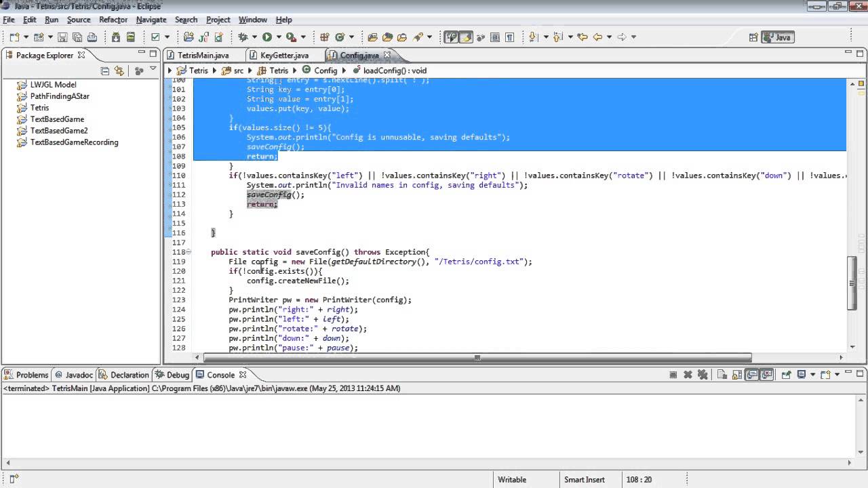Open the Refactor menu

coord(113,20)
